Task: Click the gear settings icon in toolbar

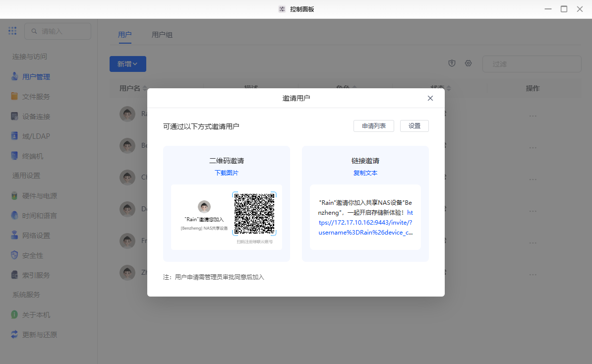Action: click(468, 63)
